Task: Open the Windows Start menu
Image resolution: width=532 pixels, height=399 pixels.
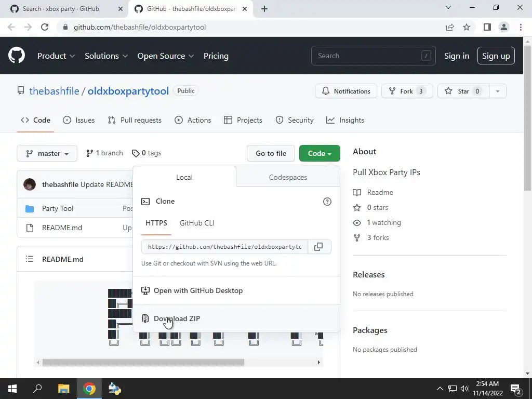Action: (12, 389)
